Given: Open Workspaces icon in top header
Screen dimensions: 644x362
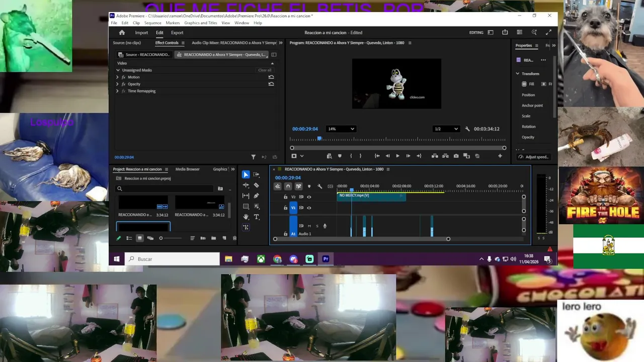Looking at the screenshot, I should coord(491,32).
